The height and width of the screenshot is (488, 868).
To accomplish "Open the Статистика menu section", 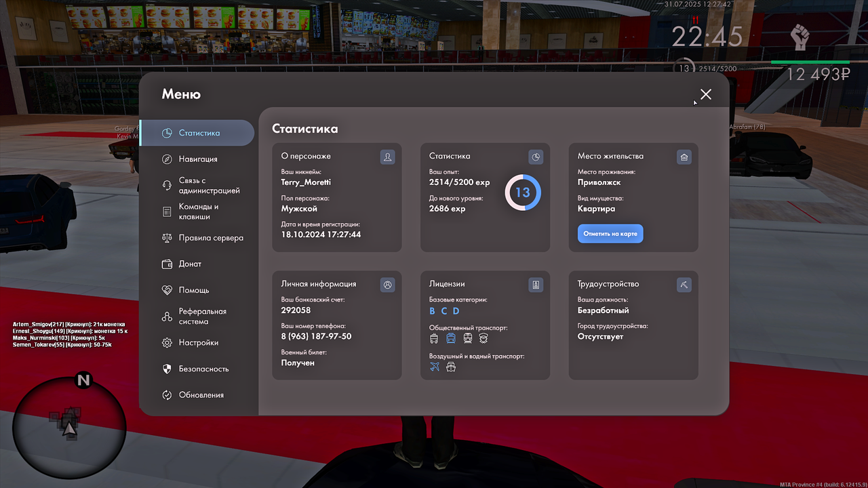I will coord(197,133).
